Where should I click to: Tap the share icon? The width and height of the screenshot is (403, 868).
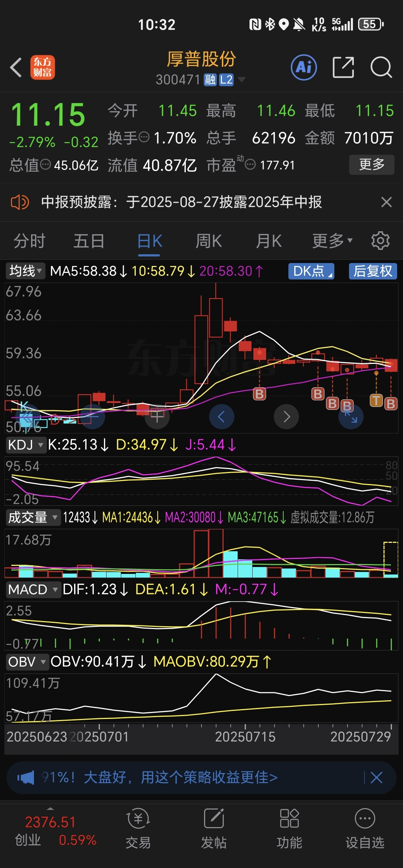pos(343,67)
